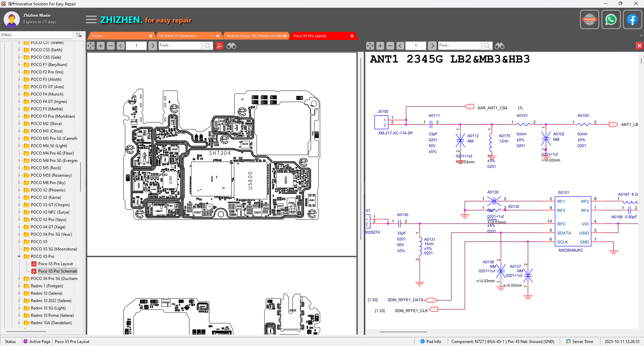The width and height of the screenshot is (644, 346).
Task: Go to previous page in schematic viewer
Action: (x=400, y=46)
